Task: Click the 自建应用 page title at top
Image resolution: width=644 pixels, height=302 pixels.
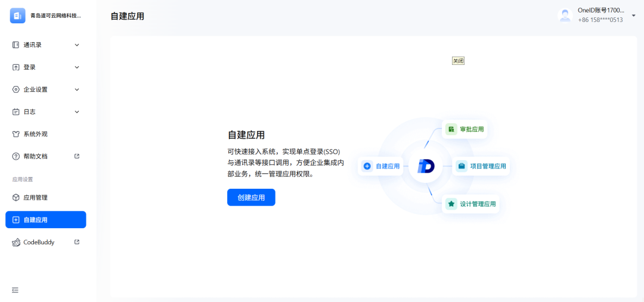Action: [128, 17]
